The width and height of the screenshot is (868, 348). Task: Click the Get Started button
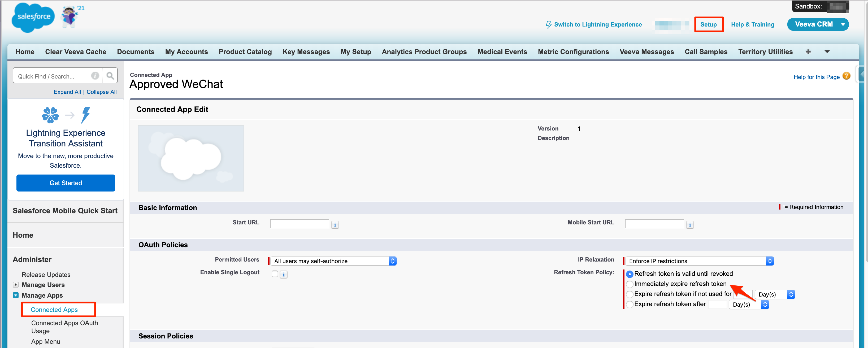(66, 183)
